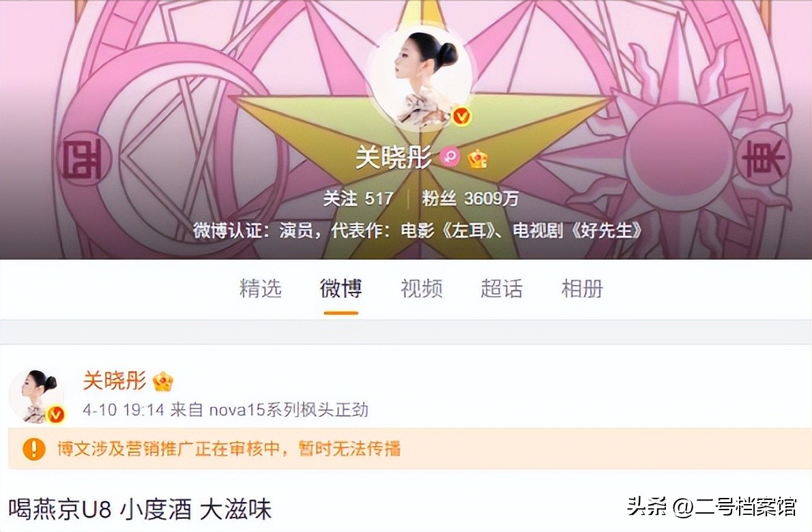The width and height of the screenshot is (812, 532).
Task: Click the post author's small avatar
Action: 38,396
